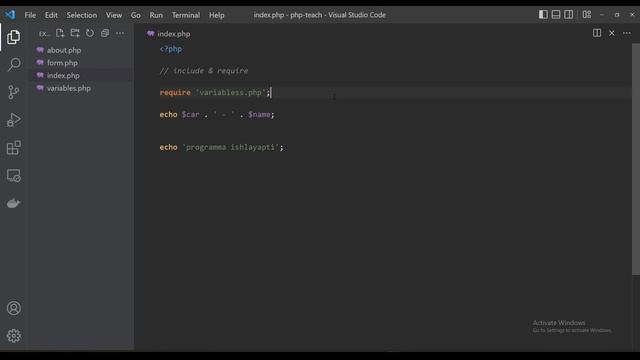Open Run and Debug view
640x360 pixels.
pyautogui.click(x=13, y=120)
